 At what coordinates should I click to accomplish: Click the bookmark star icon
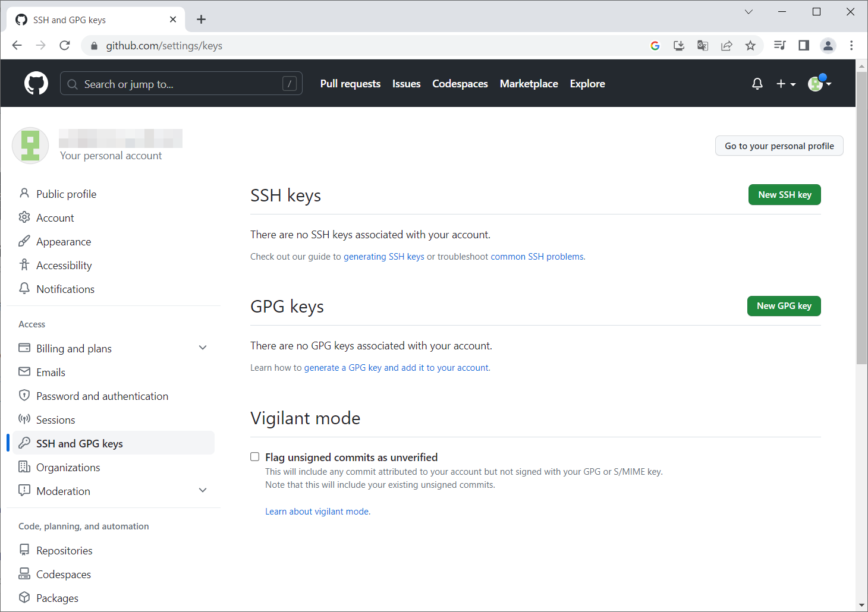point(750,46)
